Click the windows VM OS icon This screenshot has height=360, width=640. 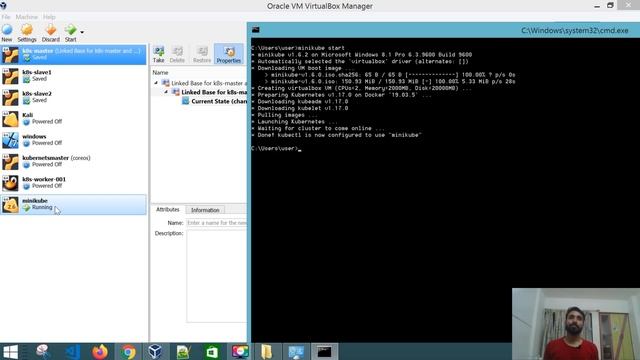10,140
